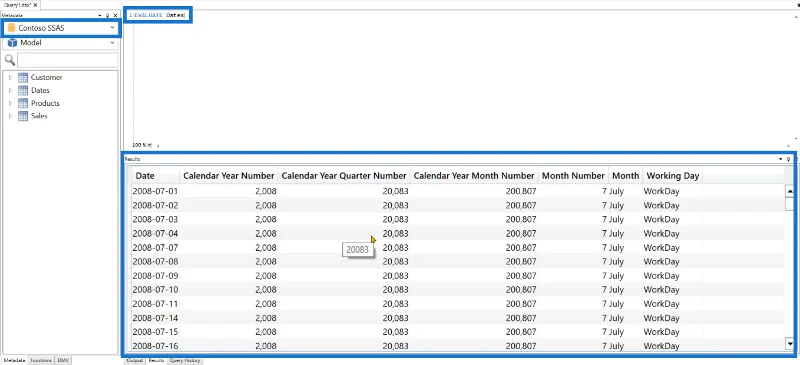Click the date cell 2008-07-16
Viewport: 800px width, 365px height.
coord(155,346)
